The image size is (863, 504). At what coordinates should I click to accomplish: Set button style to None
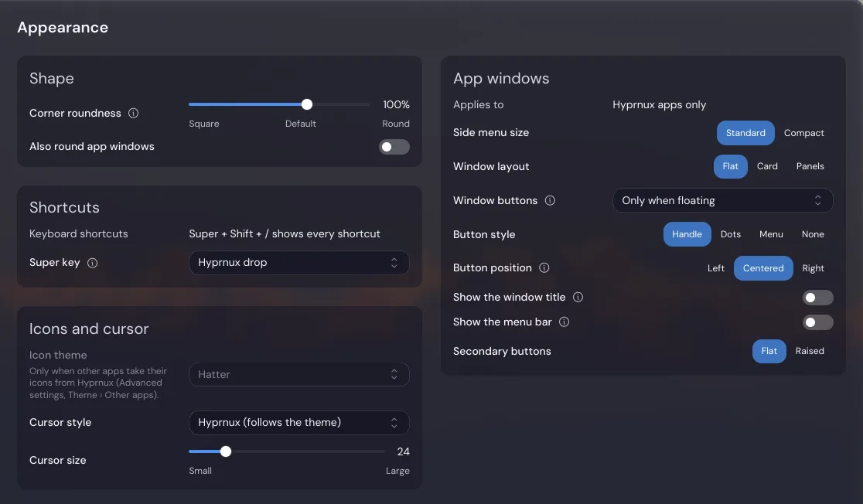pyautogui.click(x=813, y=234)
